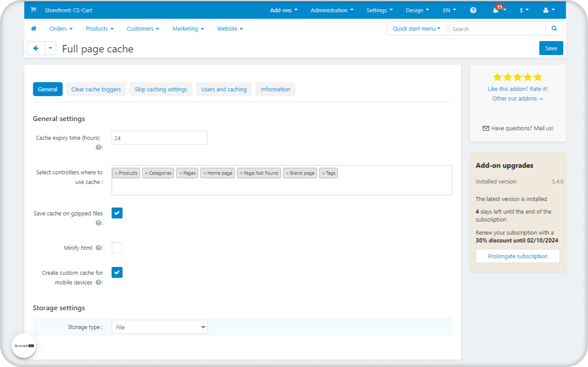Click the Cache expiry time field
Screen dimensions: 588x367
click(x=159, y=138)
